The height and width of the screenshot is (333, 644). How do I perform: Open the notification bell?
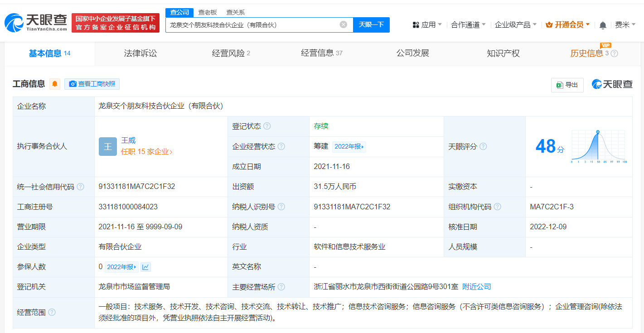click(x=603, y=24)
